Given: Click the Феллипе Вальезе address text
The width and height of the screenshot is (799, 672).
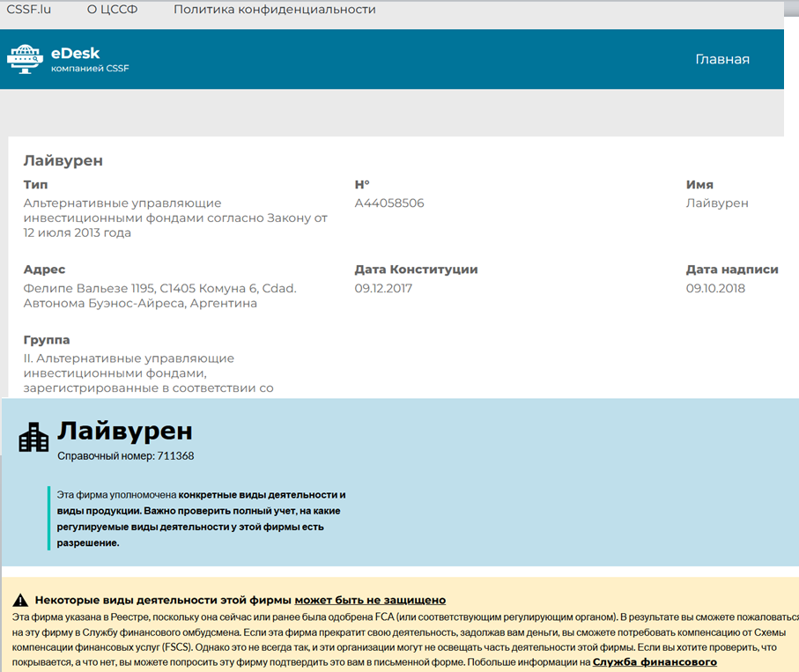Looking at the screenshot, I should click(160, 296).
